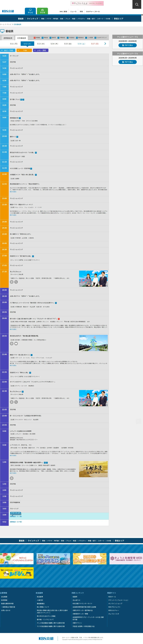Open the 五山送り火 footer link
This screenshot has width=143, height=644.
point(76,600)
